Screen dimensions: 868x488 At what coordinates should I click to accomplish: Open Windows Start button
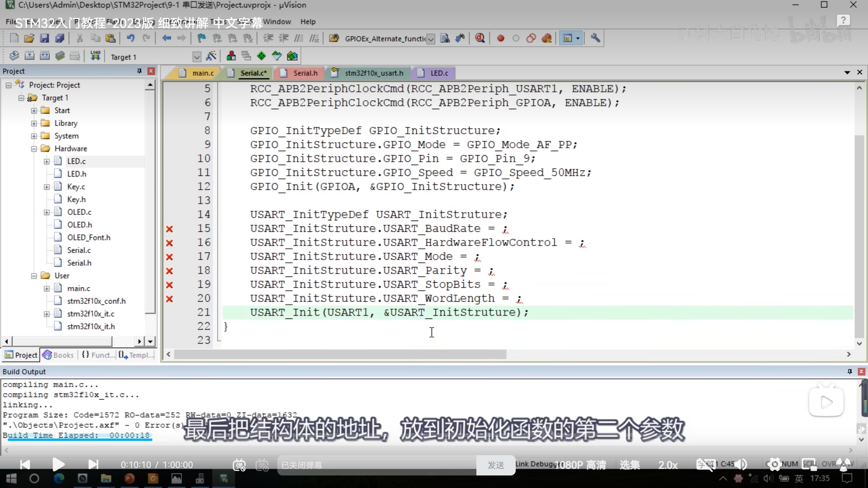tap(11, 479)
